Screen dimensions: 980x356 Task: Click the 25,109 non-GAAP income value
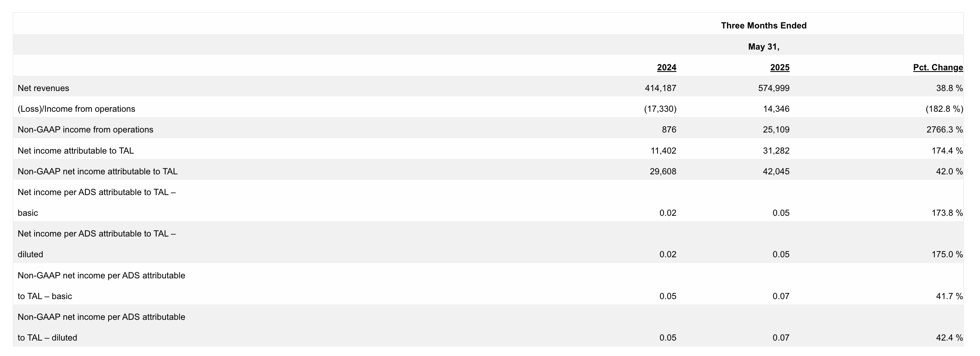[776, 130]
